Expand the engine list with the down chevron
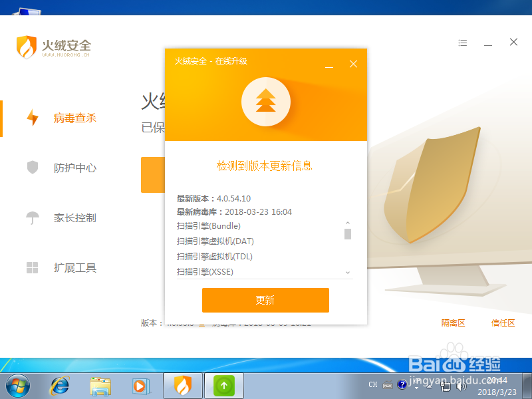Image resolution: width=532 pixels, height=399 pixels. pyautogui.click(x=348, y=273)
